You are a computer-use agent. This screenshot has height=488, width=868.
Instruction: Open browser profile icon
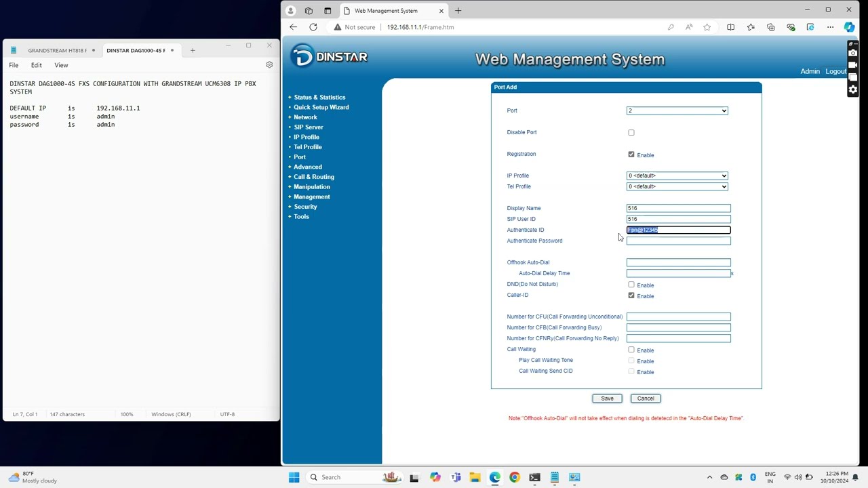[290, 10]
